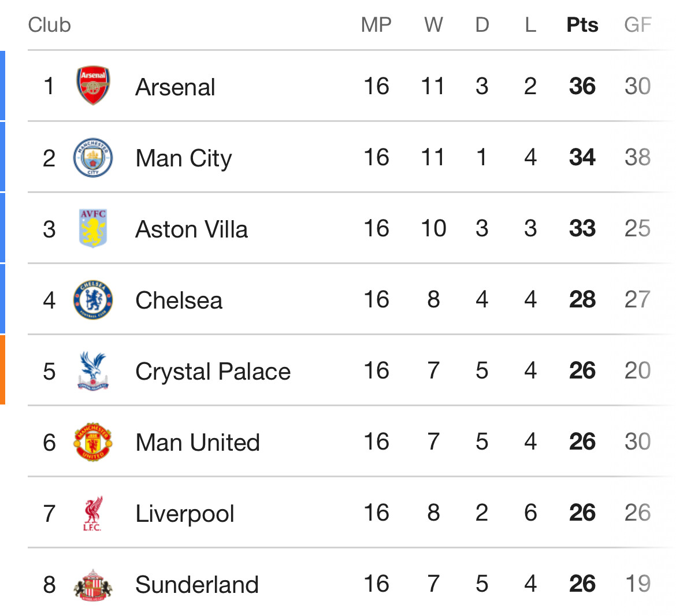
Task: Open the Arsenal team name link
Action: pos(175,87)
